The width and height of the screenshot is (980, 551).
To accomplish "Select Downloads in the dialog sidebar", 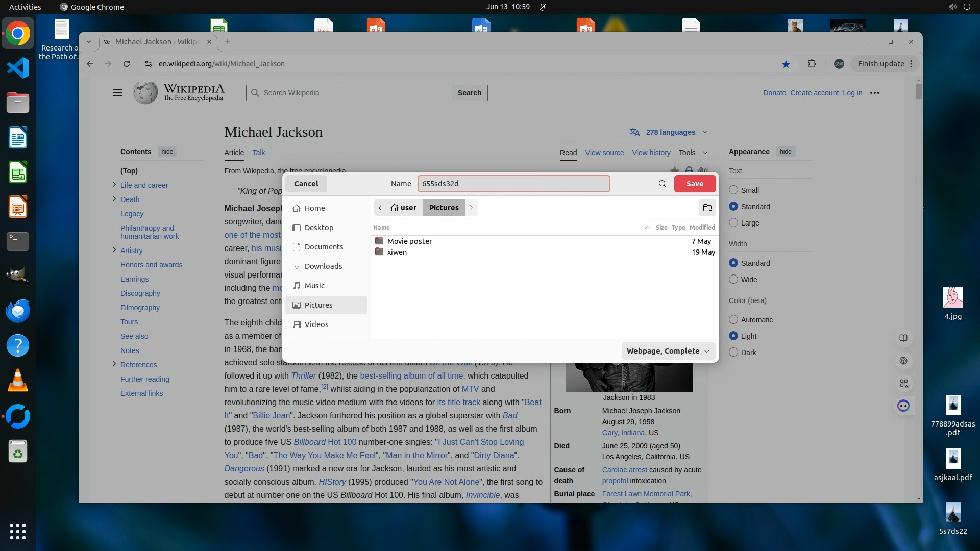I will pos(323,266).
